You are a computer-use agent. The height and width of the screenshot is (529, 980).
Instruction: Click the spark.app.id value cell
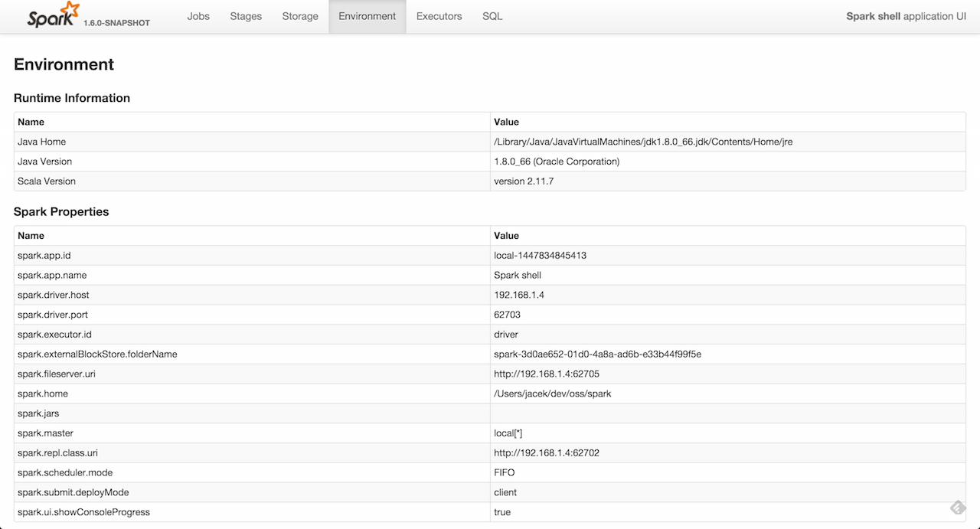pyautogui.click(x=540, y=255)
